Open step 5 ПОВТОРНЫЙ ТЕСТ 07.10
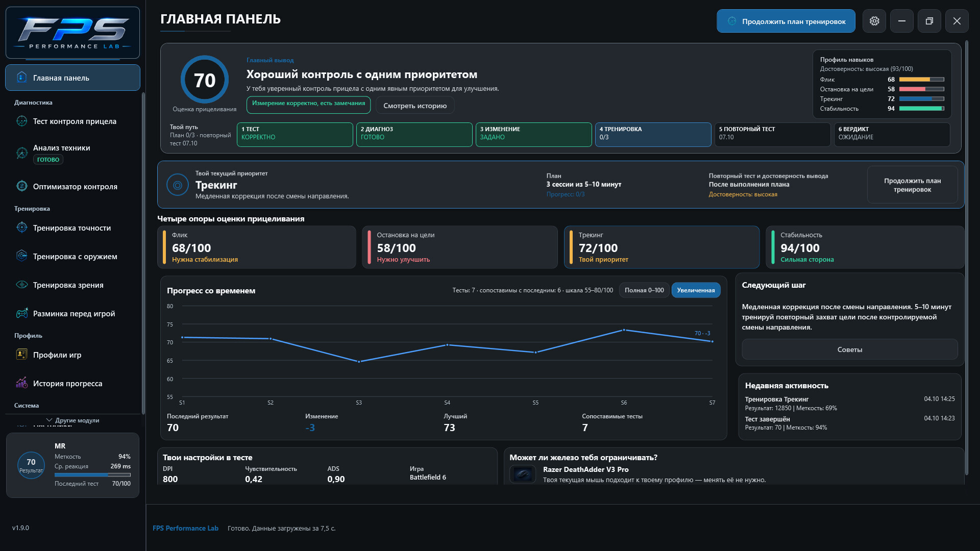 pyautogui.click(x=772, y=135)
